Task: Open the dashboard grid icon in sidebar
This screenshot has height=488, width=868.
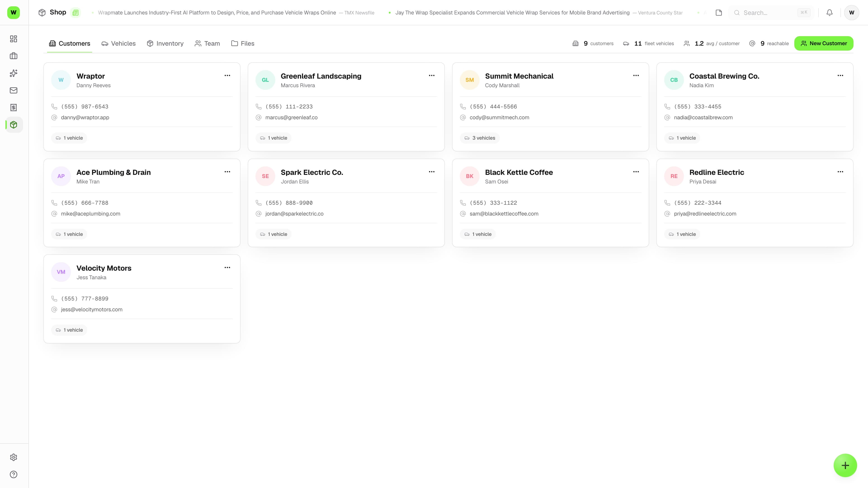Action: click(x=14, y=39)
